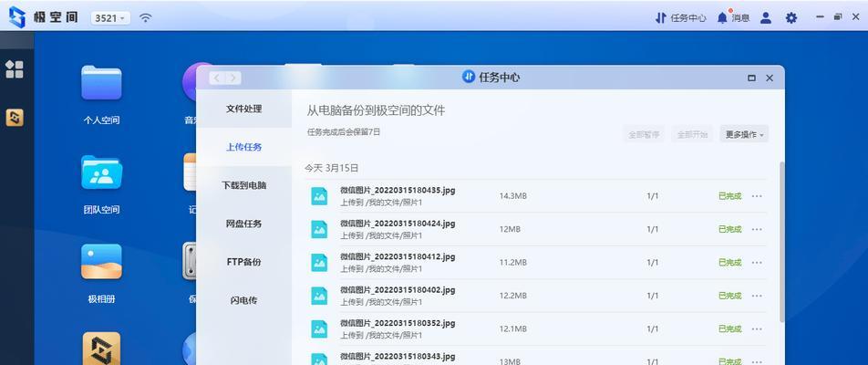This screenshot has width=868, height=365.
Task: Expand the 更多操作 dropdown
Action: pos(744,134)
